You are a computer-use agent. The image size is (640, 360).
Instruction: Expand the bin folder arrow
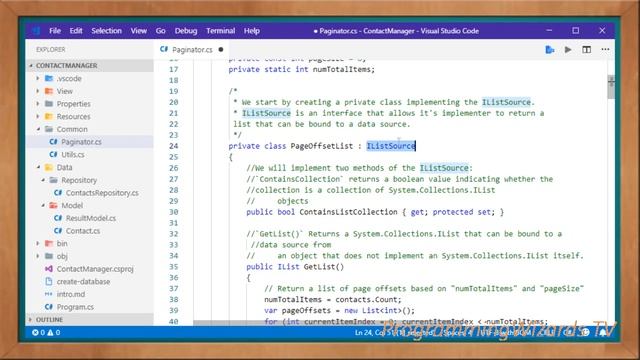38,243
